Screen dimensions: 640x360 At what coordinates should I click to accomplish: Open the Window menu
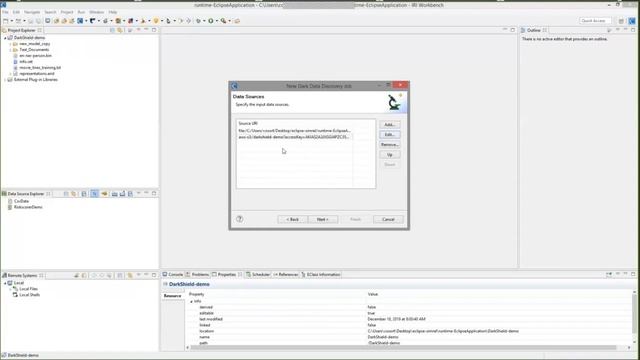click(97, 12)
